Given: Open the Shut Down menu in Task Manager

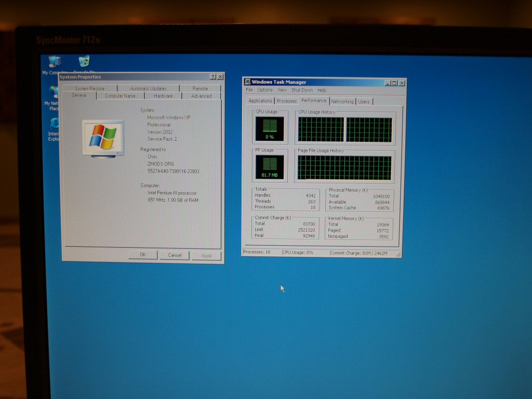Looking at the screenshot, I should pos(302,90).
